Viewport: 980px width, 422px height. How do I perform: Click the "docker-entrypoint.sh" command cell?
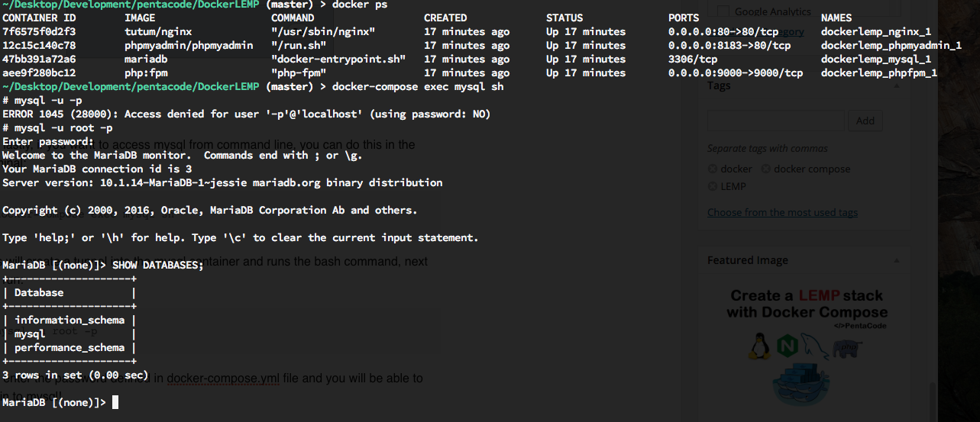coord(338,60)
